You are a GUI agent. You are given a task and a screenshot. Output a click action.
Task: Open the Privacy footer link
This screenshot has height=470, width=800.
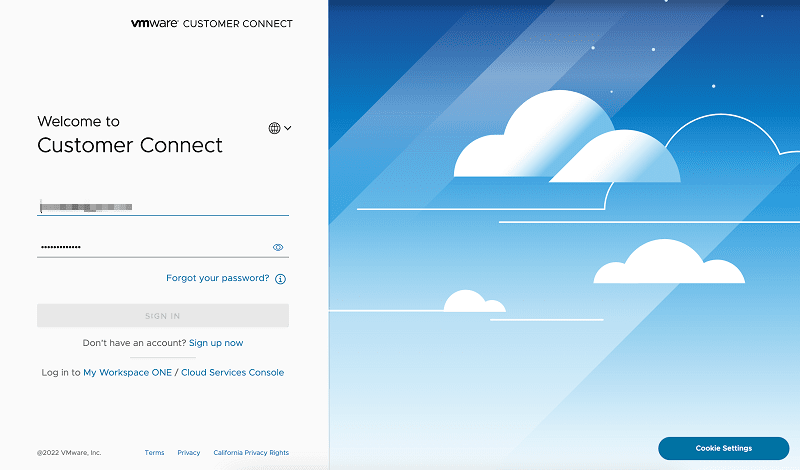click(189, 453)
